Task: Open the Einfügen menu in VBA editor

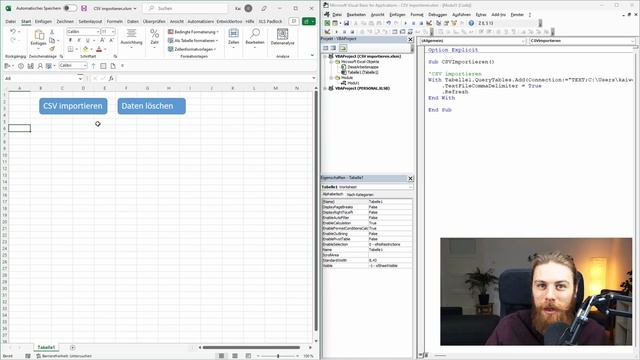Action: point(397,15)
